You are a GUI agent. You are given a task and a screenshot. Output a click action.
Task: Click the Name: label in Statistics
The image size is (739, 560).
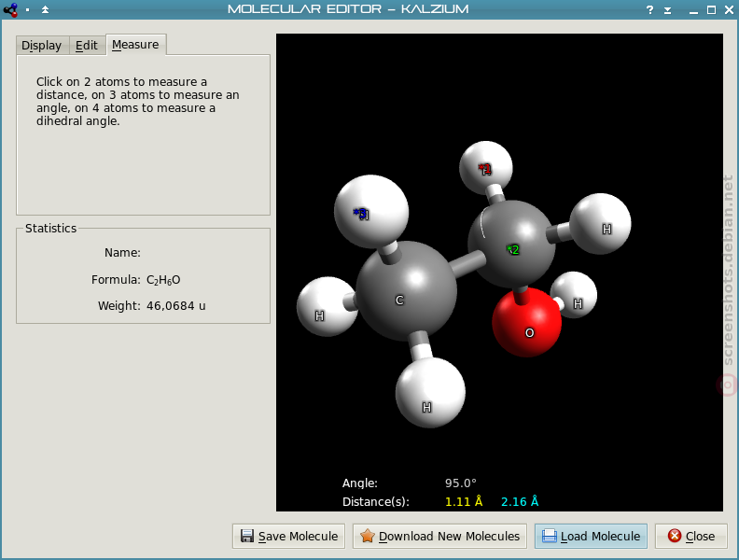click(x=122, y=253)
